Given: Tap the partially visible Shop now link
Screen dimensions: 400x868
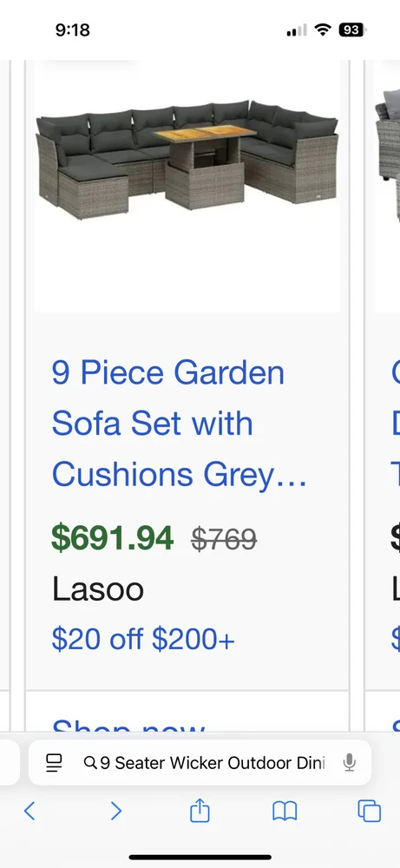Looking at the screenshot, I should [128, 726].
